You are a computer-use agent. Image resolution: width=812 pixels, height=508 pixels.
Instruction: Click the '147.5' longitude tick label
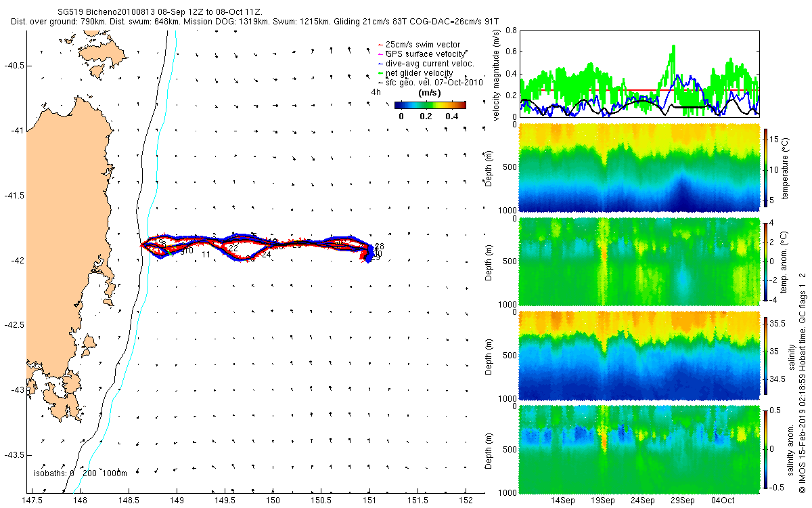point(32,501)
